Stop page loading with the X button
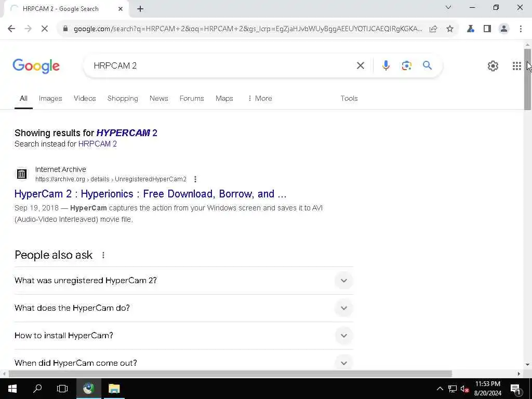This screenshot has width=532, height=399. 45,29
